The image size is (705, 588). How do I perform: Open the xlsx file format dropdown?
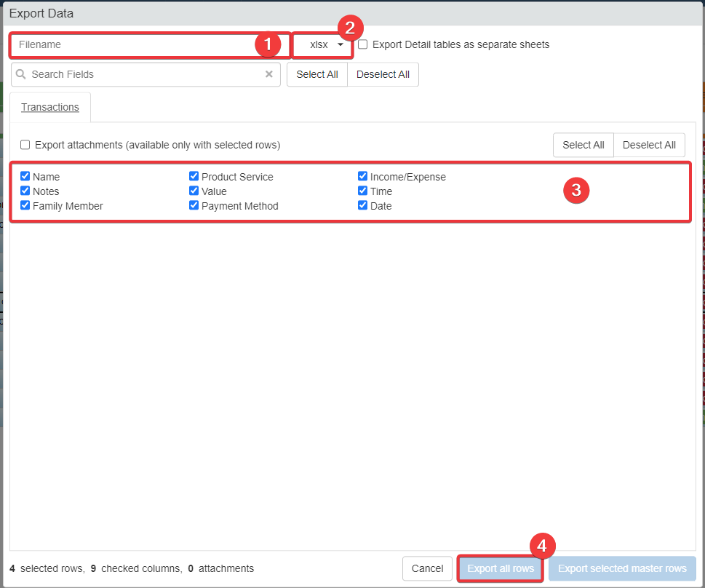[326, 45]
